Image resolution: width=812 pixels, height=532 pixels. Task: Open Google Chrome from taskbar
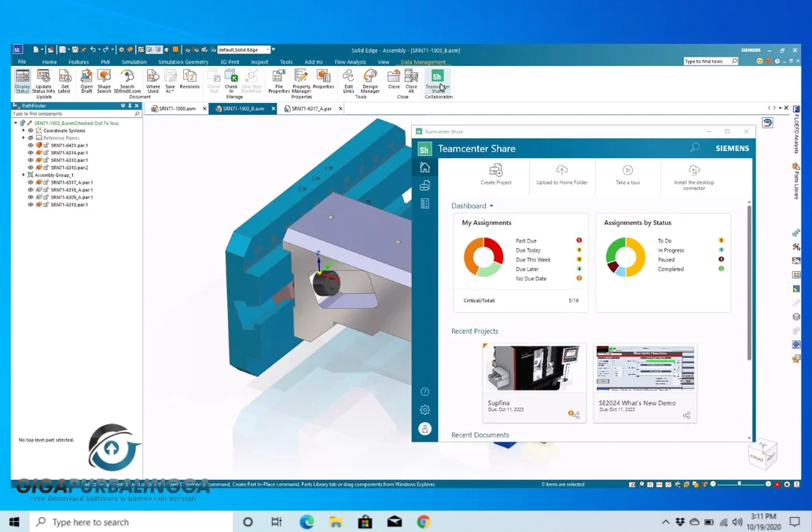pos(424,522)
